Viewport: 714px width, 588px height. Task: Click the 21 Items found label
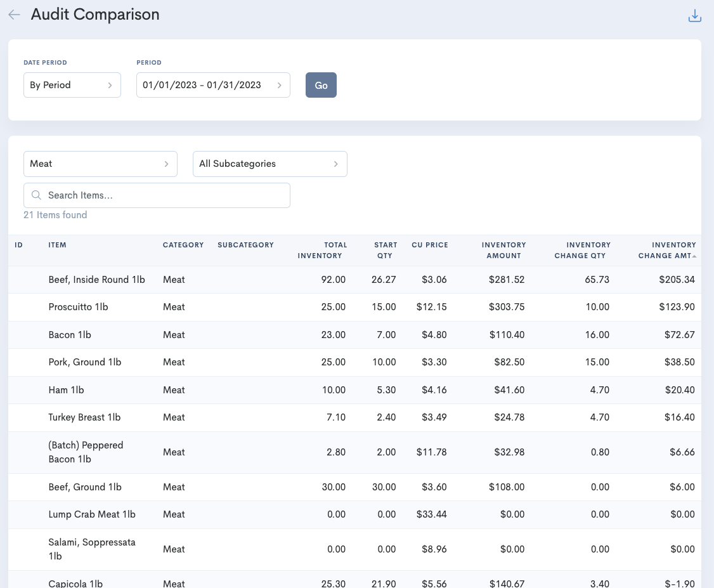55,216
